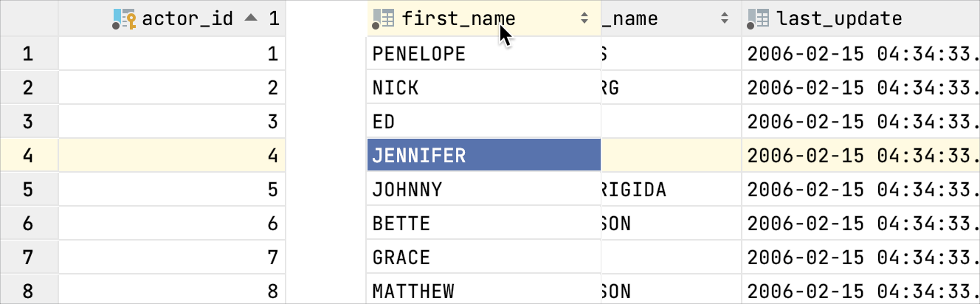The width and height of the screenshot is (980, 304).
Task: Click the ascending sort arrow on actor_id
Action: (252, 18)
